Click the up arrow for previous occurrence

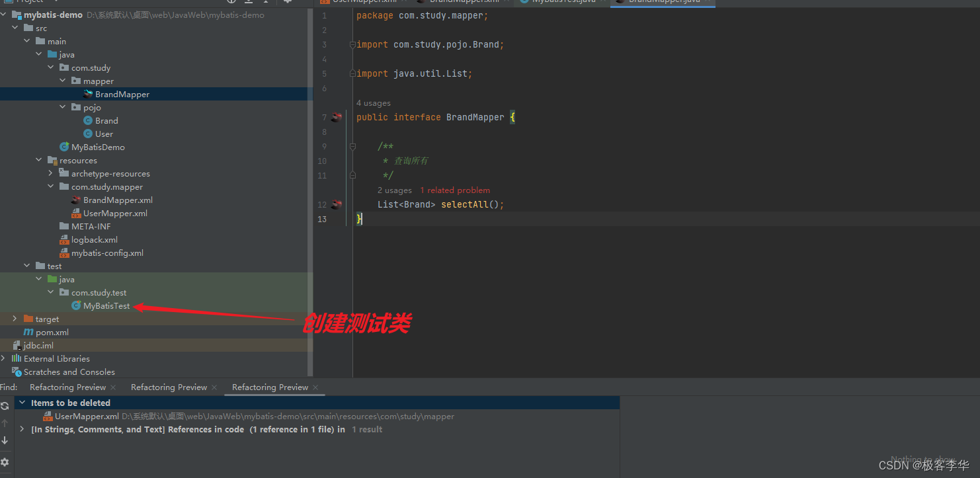(5, 423)
